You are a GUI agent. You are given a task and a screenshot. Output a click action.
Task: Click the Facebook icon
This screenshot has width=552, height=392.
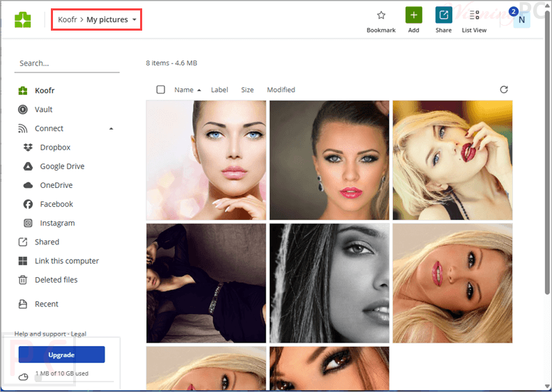pyautogui.click(x=28, y=204)
